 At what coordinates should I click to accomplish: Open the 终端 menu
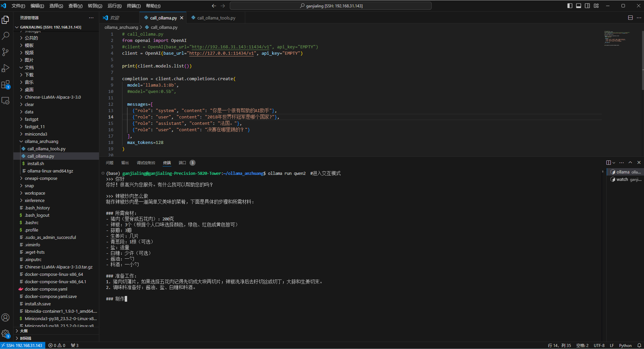134,6
